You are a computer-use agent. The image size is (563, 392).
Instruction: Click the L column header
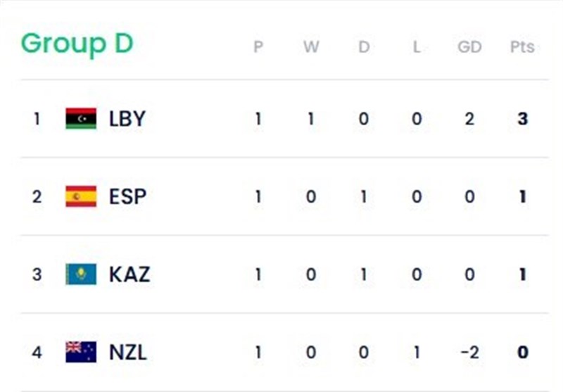pyautogui.click(x=417, y=47)
